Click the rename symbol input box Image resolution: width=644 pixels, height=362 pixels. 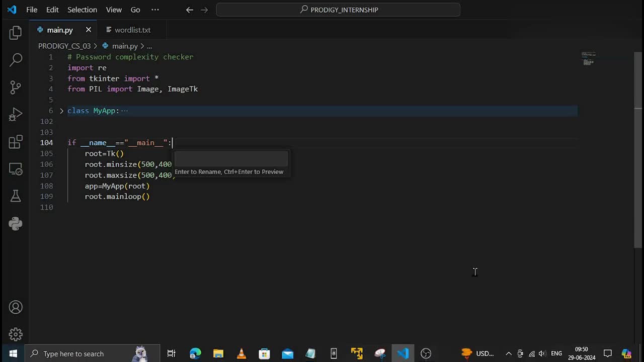(231, 159)
